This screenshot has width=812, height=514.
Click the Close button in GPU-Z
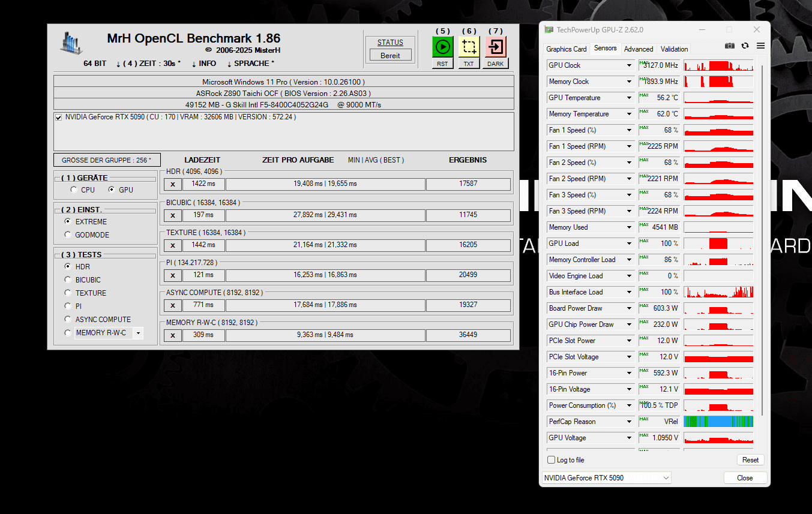tap(745, 478)
